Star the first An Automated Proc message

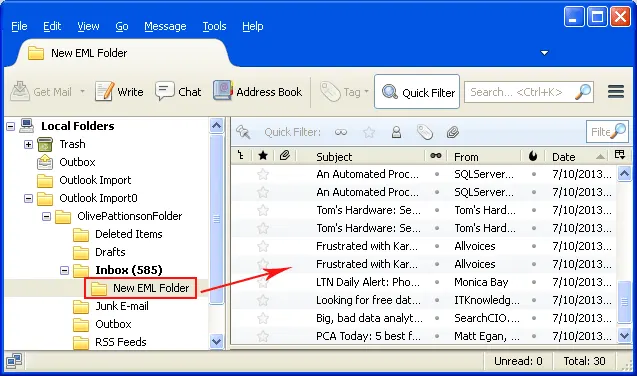point(263,174)
